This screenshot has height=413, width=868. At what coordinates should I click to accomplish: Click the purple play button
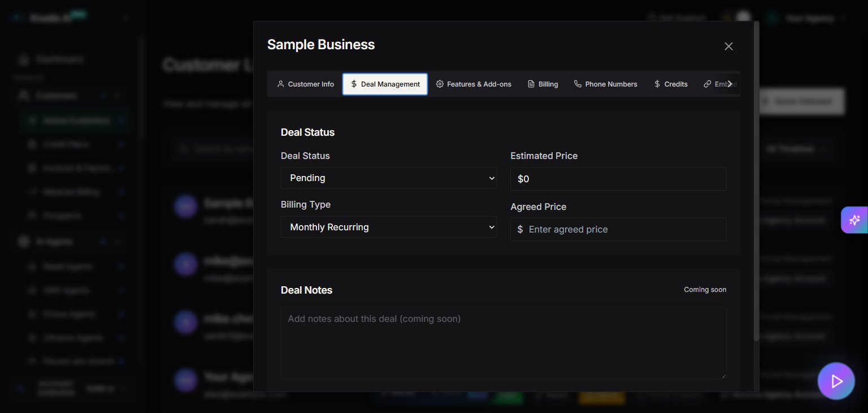[836, 381]
